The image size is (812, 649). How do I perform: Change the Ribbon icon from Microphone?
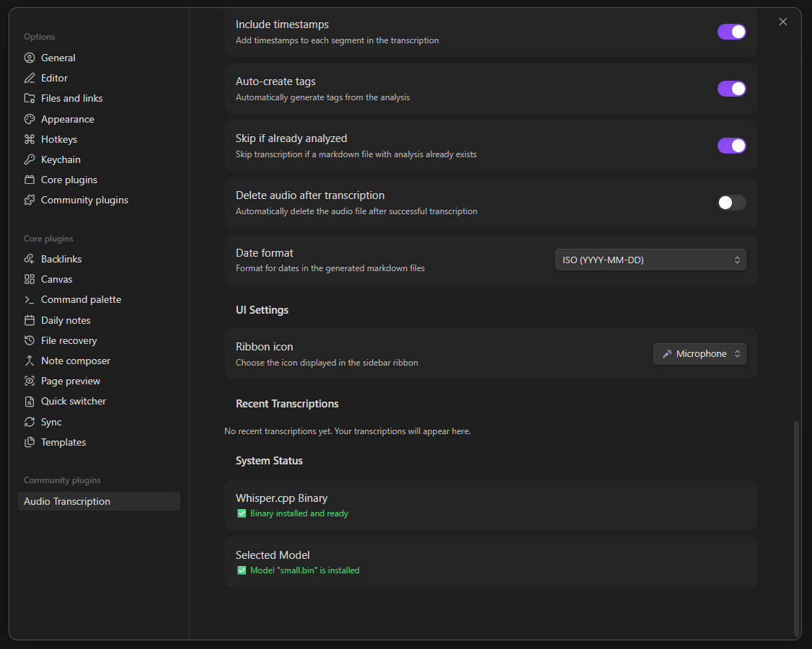click(699, 353)
